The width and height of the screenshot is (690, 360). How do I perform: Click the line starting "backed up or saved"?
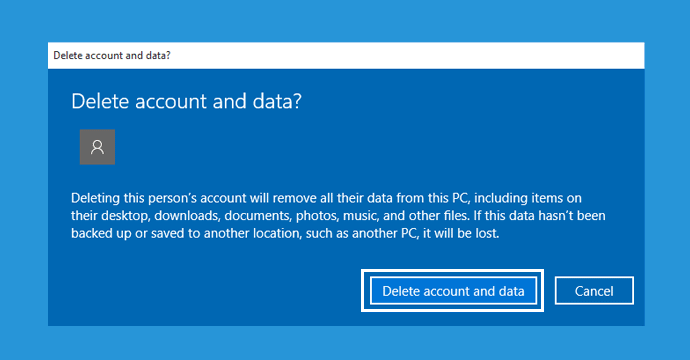tap(285, 233)
